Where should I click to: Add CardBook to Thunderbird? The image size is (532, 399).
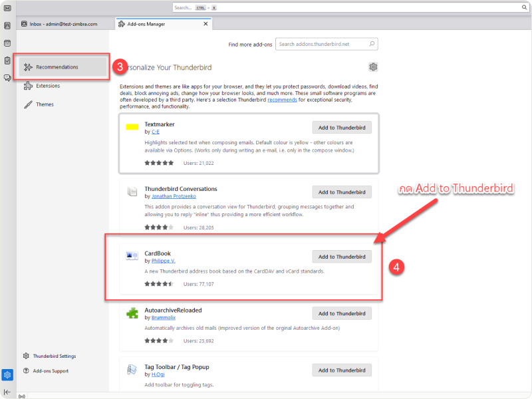point(342,257)
